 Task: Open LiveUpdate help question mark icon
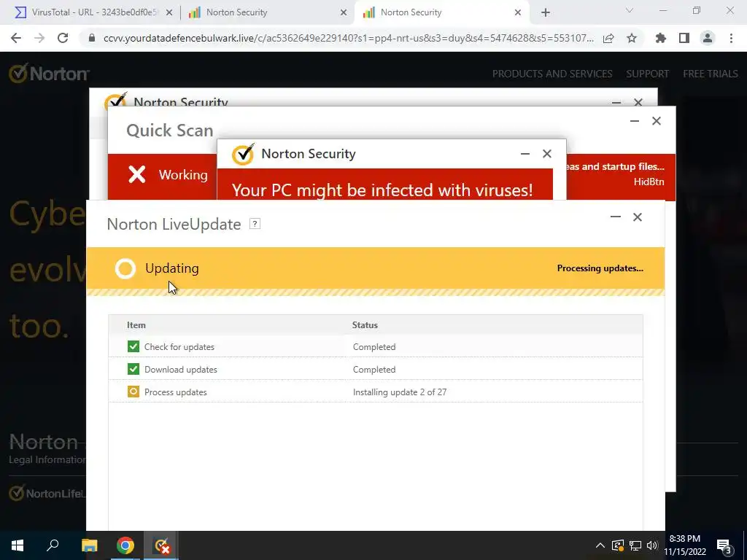pyautogui.click(x=255, y=224)
